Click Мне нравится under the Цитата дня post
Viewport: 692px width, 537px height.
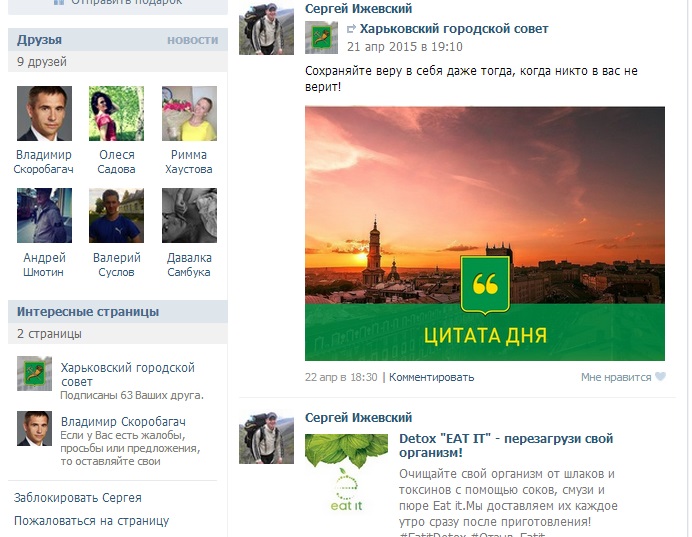[x=616, y=377]
